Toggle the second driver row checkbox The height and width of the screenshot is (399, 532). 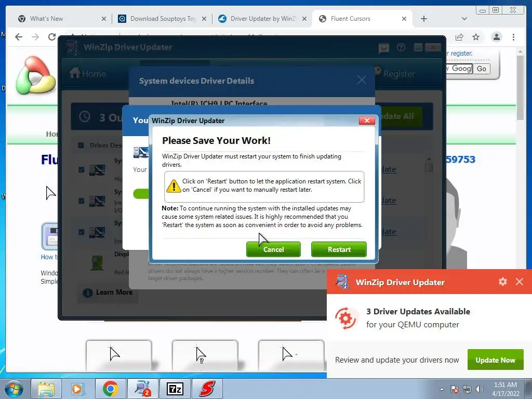point(81,201)
